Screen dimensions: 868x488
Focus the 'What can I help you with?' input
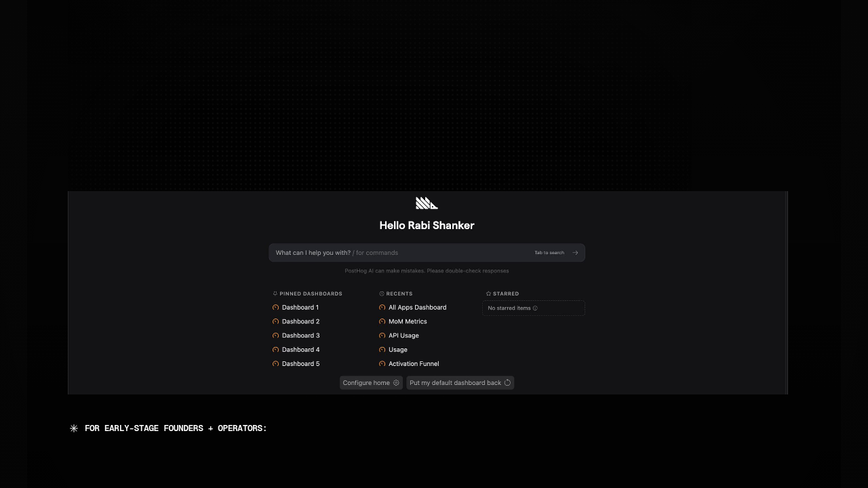click(427, 253)
